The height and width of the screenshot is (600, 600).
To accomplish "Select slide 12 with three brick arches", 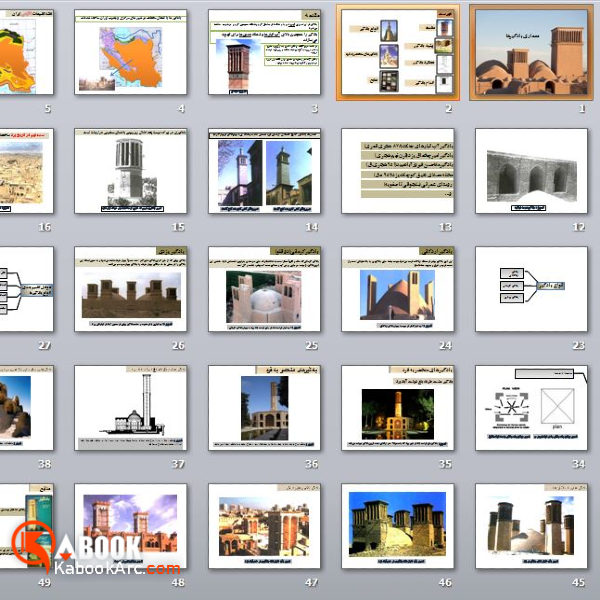I will pyautogui.click(x=531, y=171).
